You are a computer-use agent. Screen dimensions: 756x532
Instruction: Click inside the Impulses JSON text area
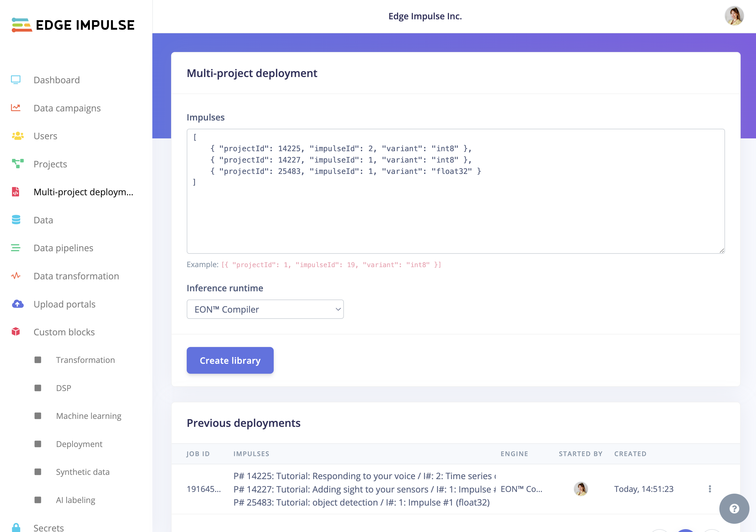click(x=456, y=191)
